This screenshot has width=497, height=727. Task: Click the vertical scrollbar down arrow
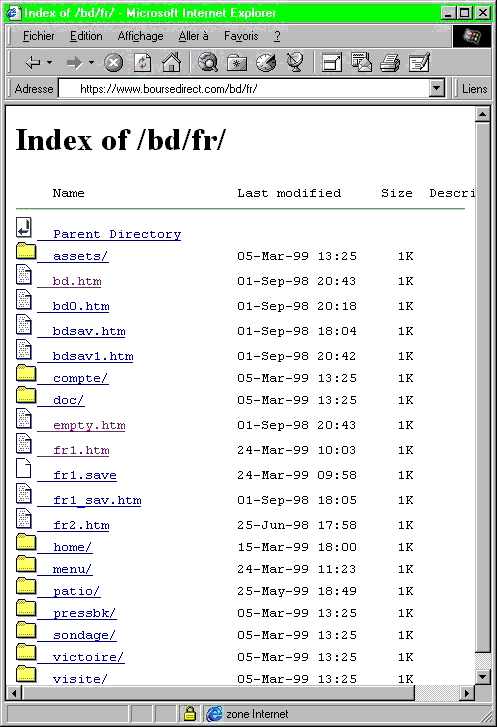tap(482, 676)
